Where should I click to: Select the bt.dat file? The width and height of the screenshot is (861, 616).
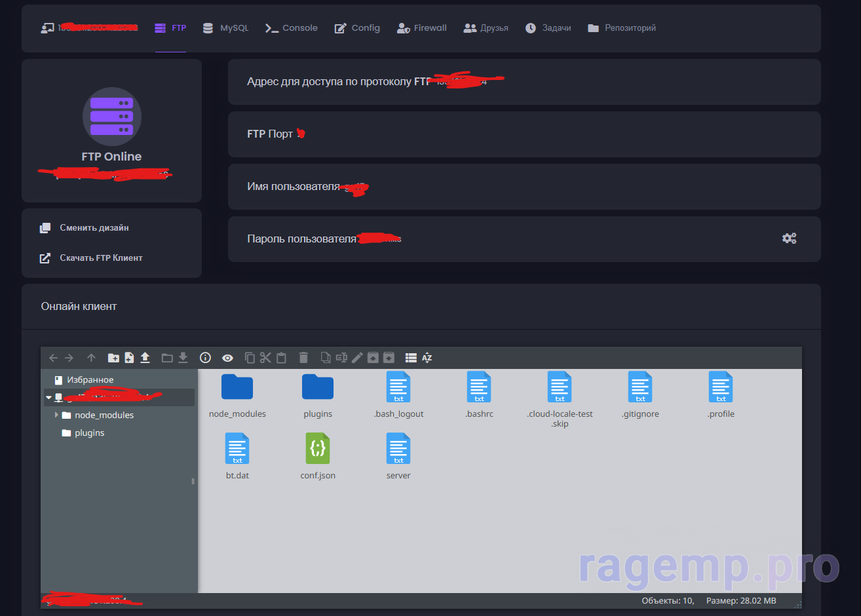click(x=237, y=457)
